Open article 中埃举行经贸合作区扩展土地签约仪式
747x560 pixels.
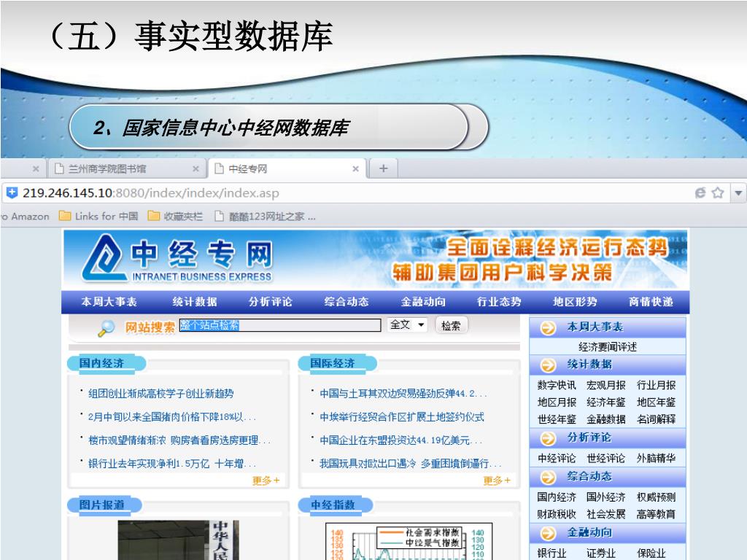[402, 417]
